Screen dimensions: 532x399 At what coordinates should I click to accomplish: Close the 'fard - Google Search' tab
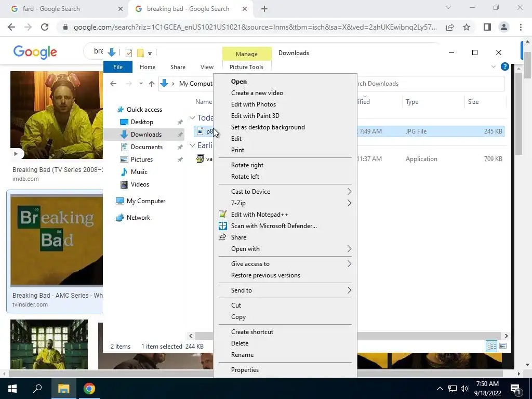tap(121, 9)
